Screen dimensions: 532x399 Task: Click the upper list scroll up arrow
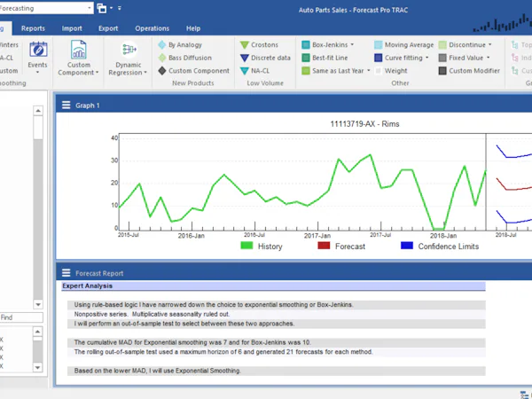(x=38, y=111)
